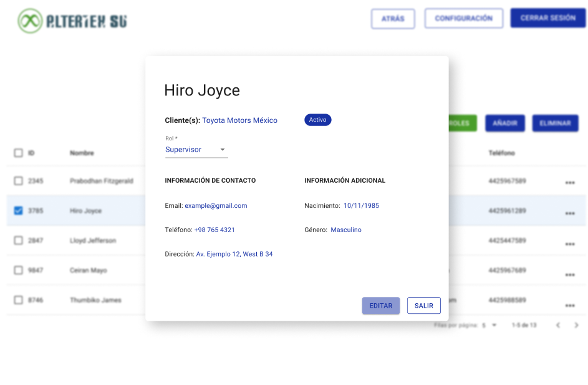
Task: Click the Alterteh logo icon
Action: (x=30, y=21)
